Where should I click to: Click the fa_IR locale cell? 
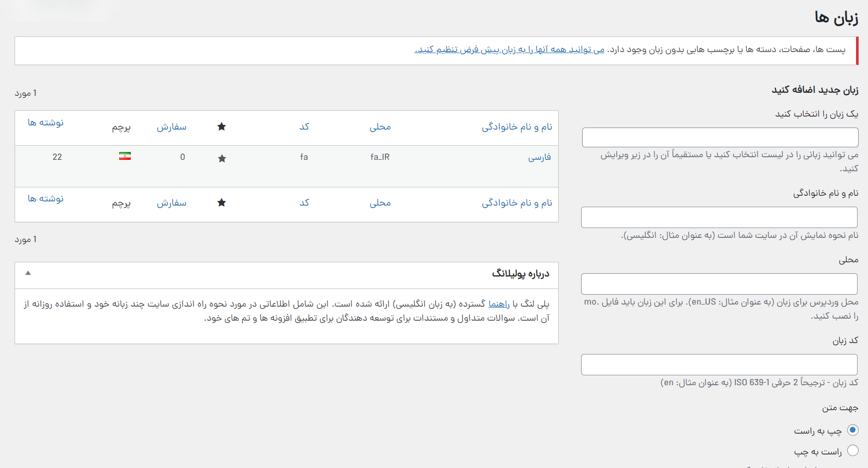tap(380, 157)
